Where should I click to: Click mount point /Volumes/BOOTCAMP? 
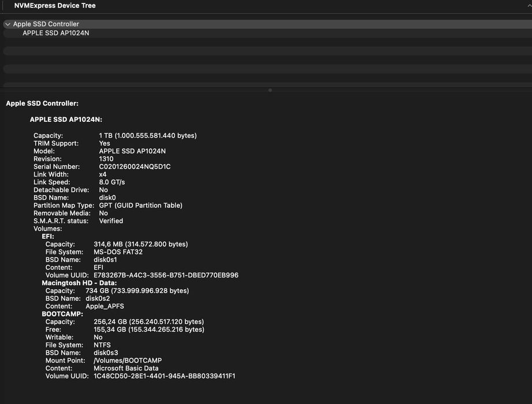(128, 361)
